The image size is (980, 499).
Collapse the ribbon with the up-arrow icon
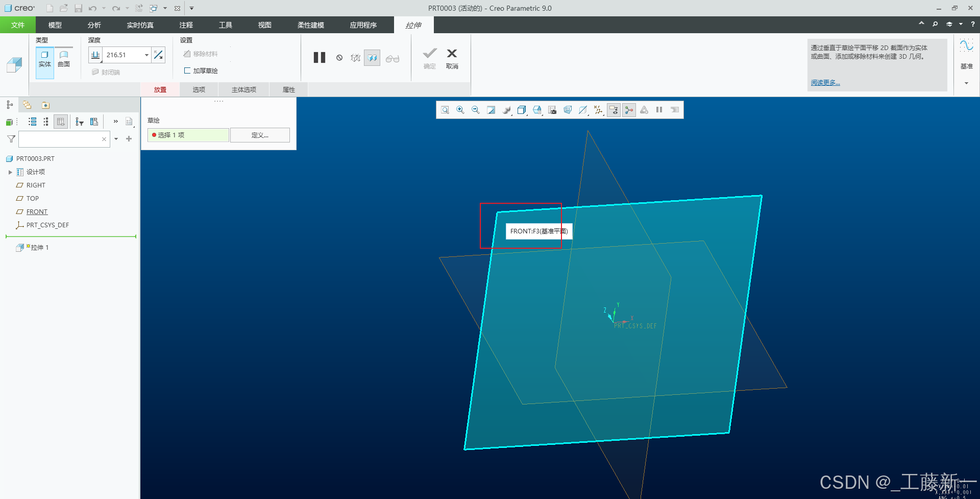[x=921, y=23]
